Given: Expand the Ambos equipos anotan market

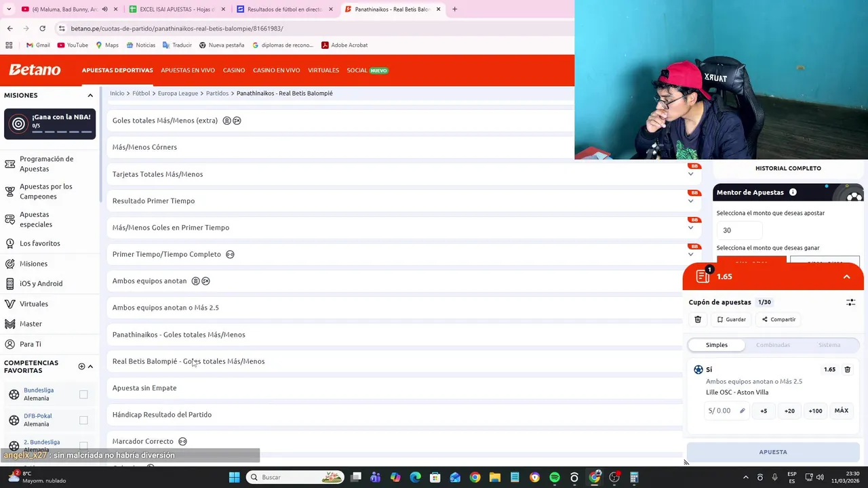Looking at the screenshot, I should (x=394, y=281).
